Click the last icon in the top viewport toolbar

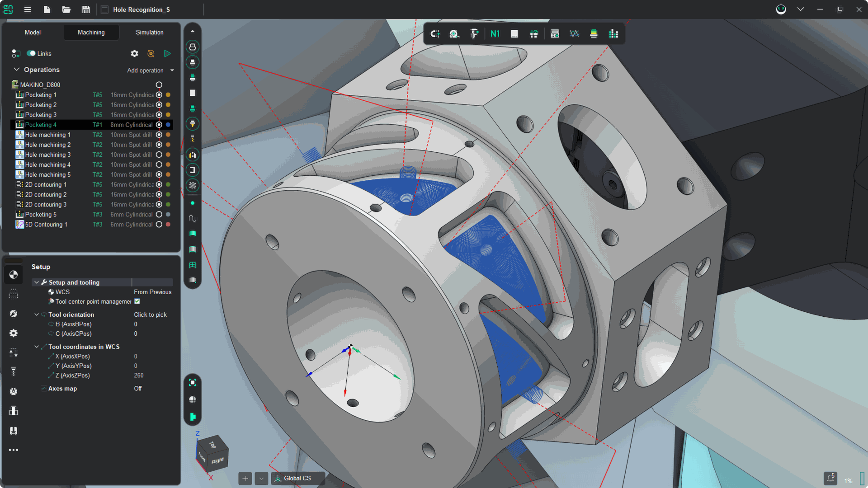[613, 33]
